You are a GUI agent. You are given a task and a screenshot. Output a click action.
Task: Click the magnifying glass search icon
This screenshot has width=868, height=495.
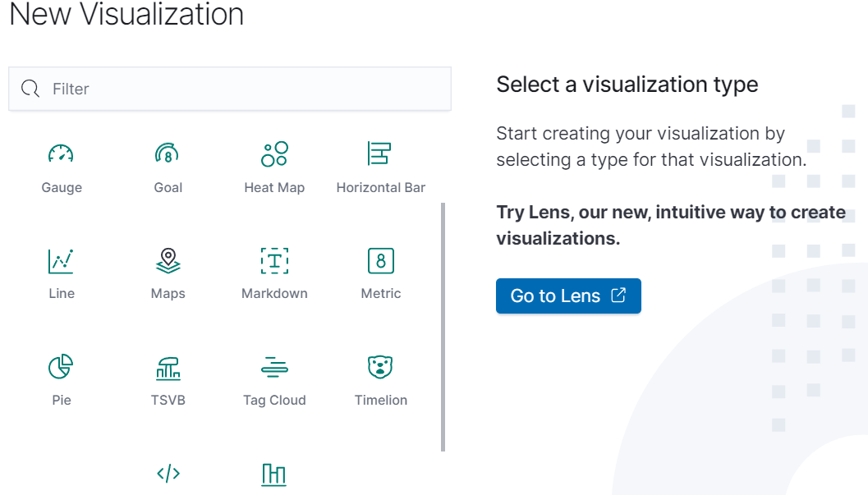coord(31,89)
